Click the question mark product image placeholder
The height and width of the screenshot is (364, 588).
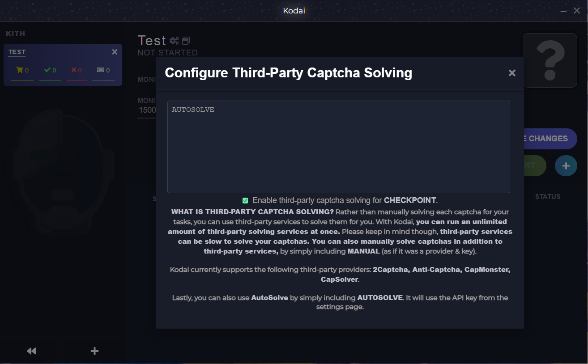550,60
